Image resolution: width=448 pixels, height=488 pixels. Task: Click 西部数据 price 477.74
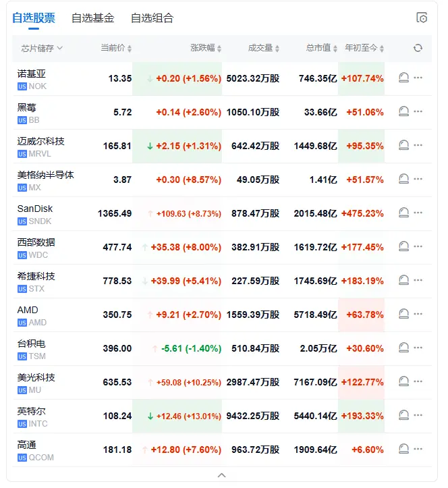[x=117, y=247]
